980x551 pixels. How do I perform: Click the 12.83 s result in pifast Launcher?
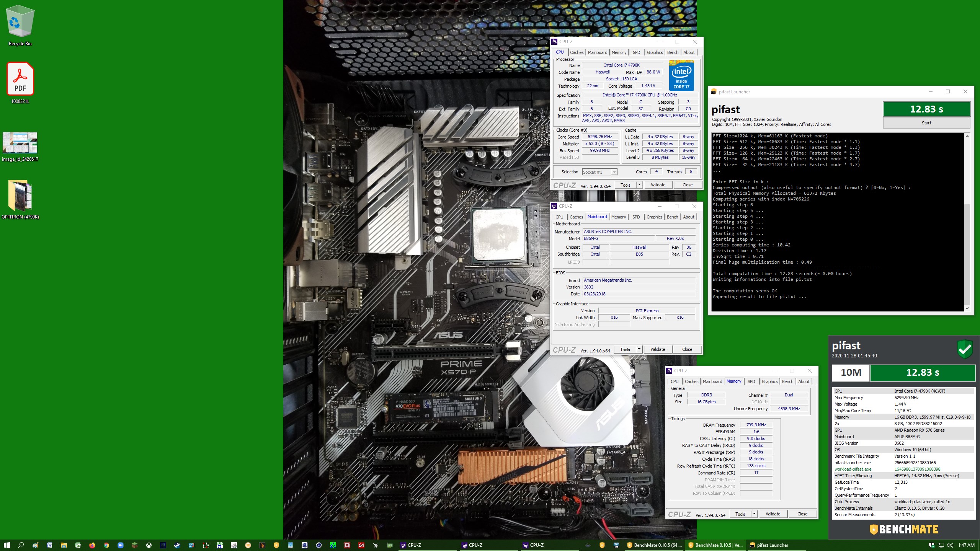click(x=926, y=109)
